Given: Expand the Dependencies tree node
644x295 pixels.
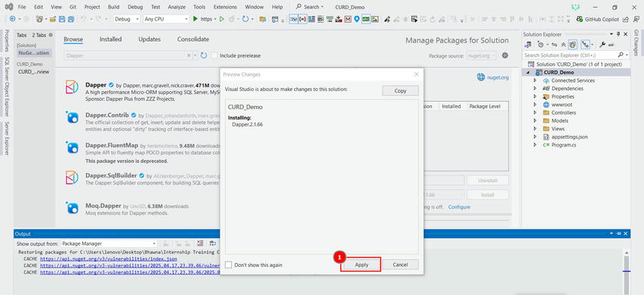Looking at the screenshot, I should click(x=535, y=88).
